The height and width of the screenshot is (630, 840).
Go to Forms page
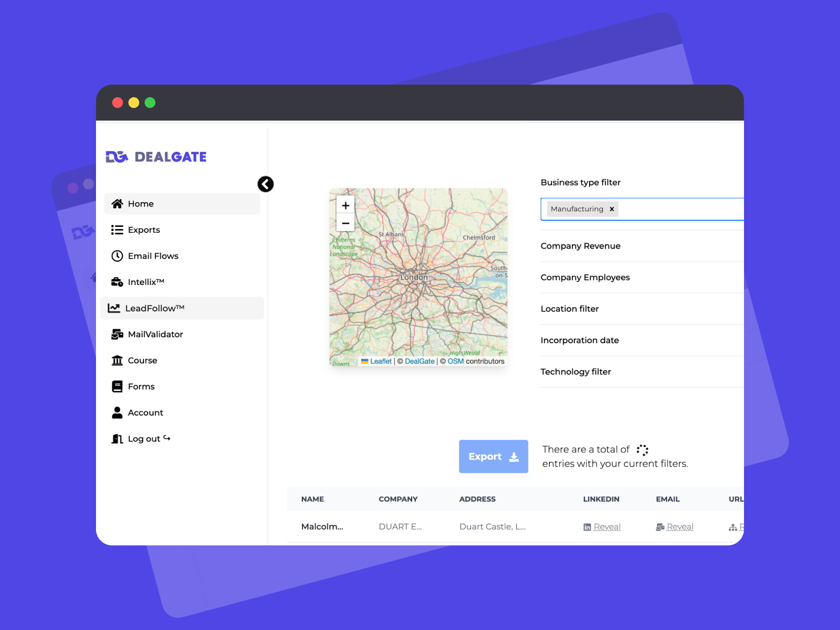[182, 386]
